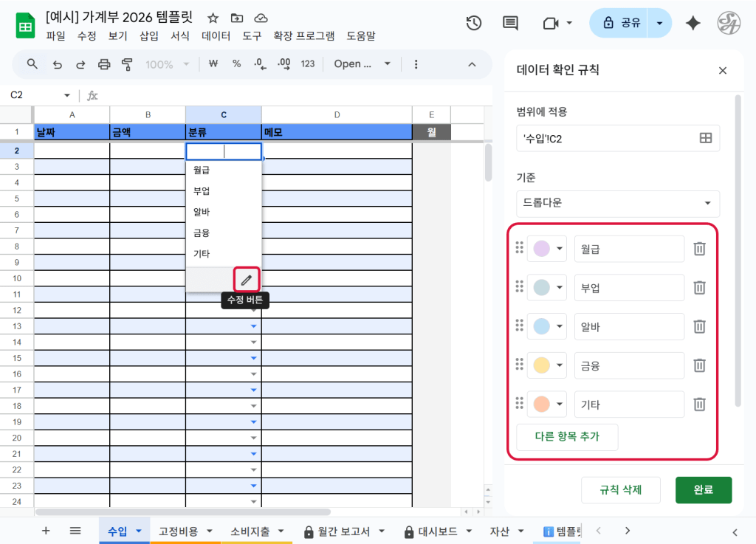Open the 고정비용 sheet tab menu arrow

pyautogui.click(x=210, y=531)
